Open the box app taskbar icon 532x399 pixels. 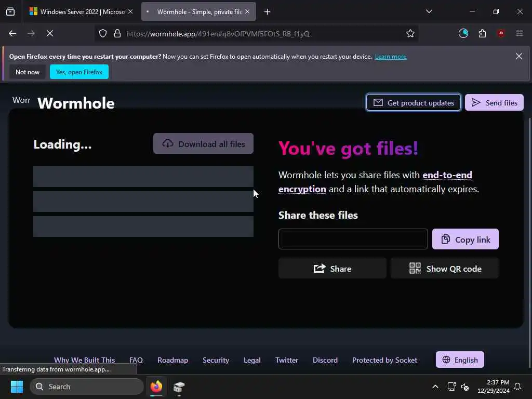[x=179, y=387]
